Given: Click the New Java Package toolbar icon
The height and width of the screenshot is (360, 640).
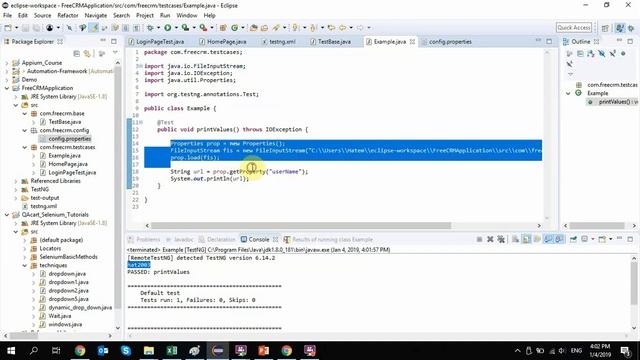Looking at the screenshot, I should (x=223, y=28).
